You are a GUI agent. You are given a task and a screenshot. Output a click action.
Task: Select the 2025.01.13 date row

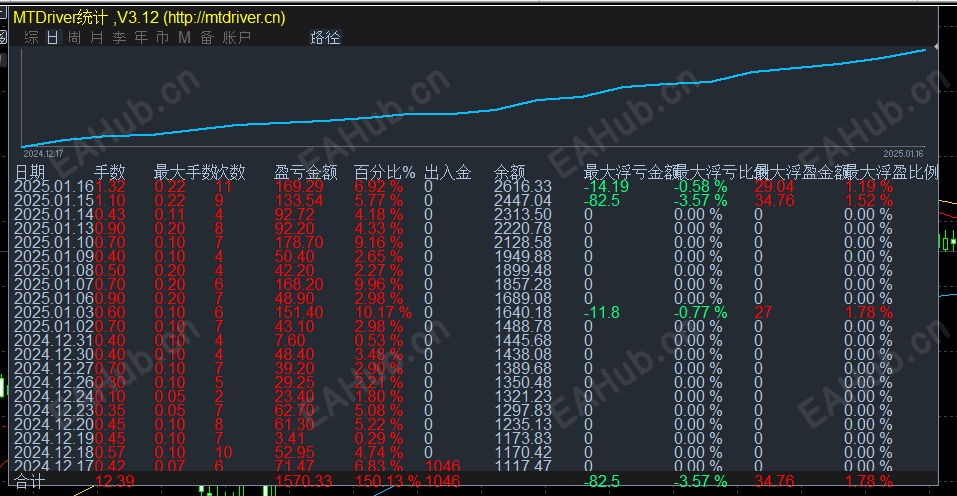click(54, 229)
